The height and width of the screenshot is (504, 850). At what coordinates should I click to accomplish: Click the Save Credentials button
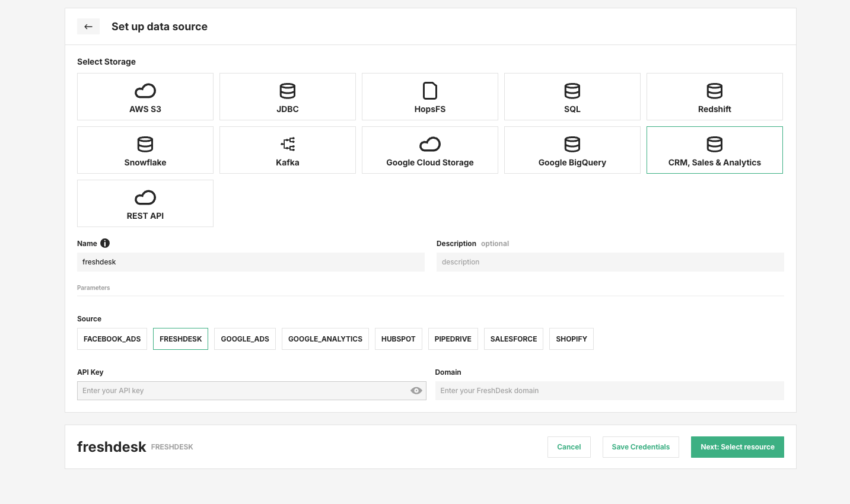pos(641,446)
